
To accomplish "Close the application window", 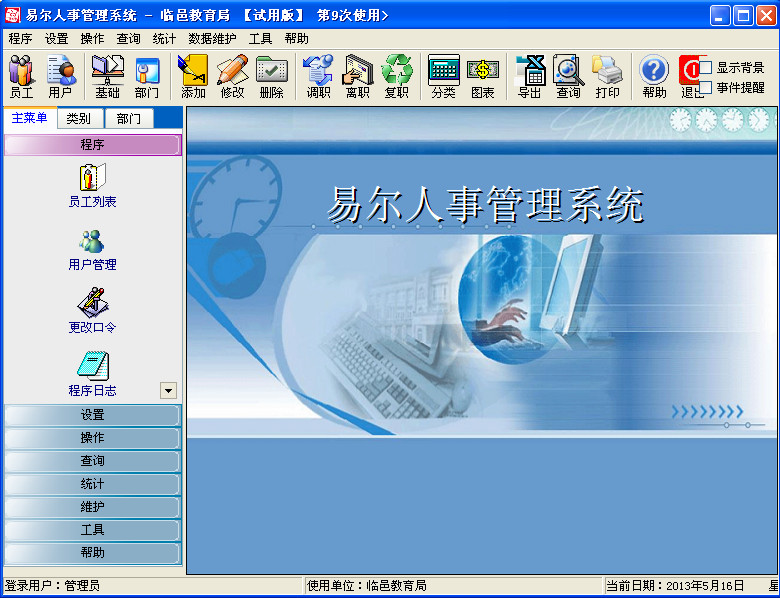I will [766, 15].
